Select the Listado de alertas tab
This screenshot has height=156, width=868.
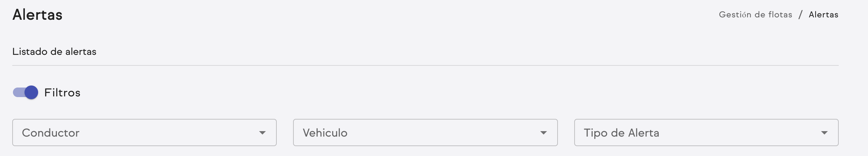pos(54,51)
